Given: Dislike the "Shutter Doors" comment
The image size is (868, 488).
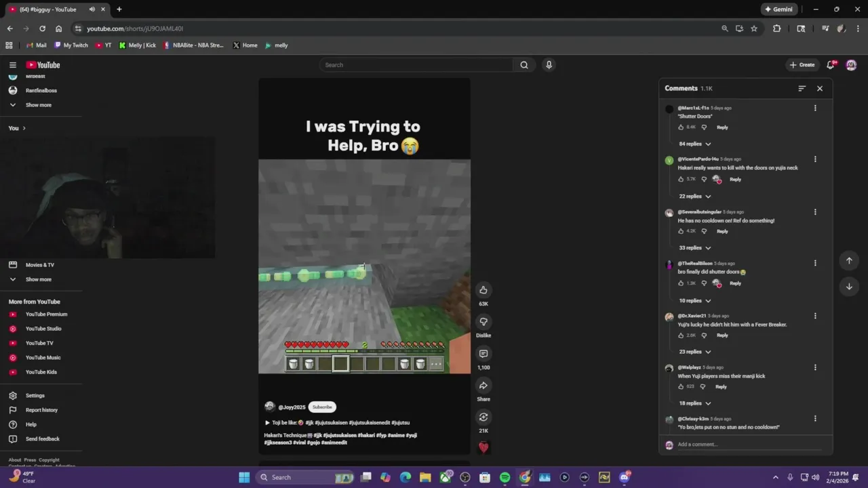Looking at the screenshot, I should pyautogui.click(x=704, y=127).
